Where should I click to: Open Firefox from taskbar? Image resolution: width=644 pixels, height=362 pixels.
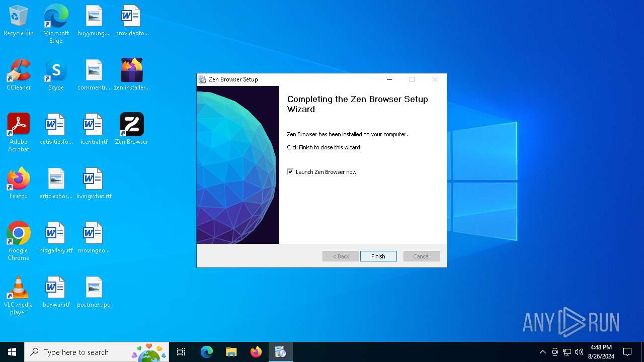tap(256, 352)
